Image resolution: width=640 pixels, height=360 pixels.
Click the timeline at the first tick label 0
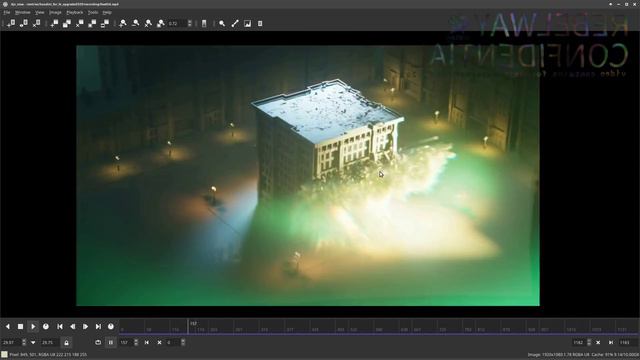click(122, 329)
